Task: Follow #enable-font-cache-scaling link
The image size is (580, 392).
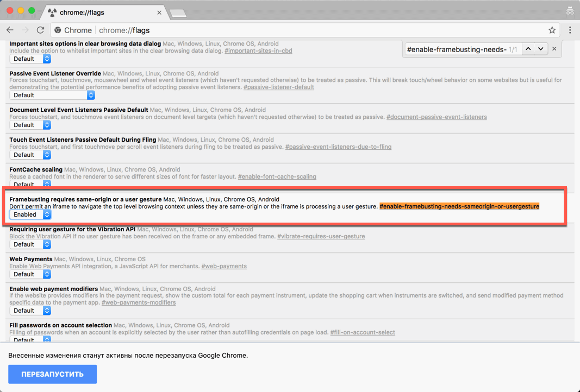Action: click(x=277, y=176)
